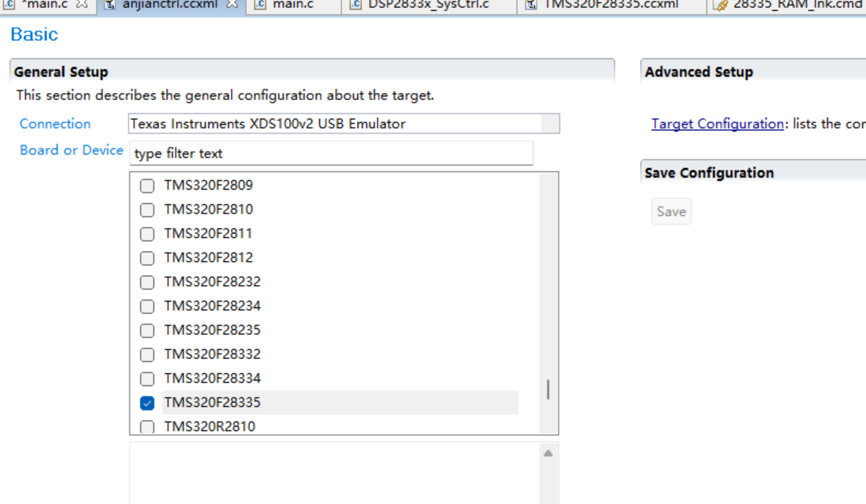Tick the TMS320F28234 checkbox
The image size is (866, 504).
[x=147, y=306]
